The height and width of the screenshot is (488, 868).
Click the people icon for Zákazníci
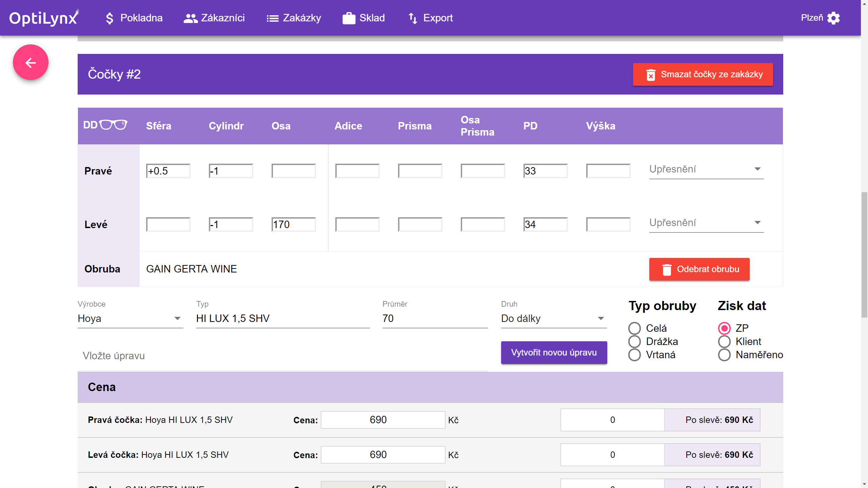pos(190,18)
